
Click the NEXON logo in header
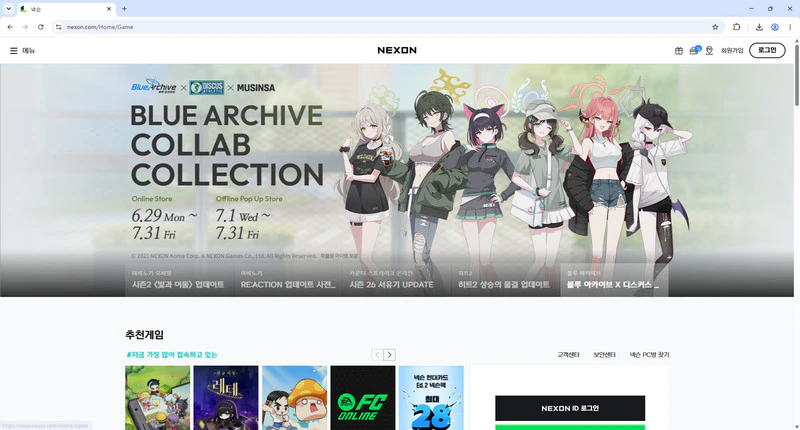(x=397, y=50)
